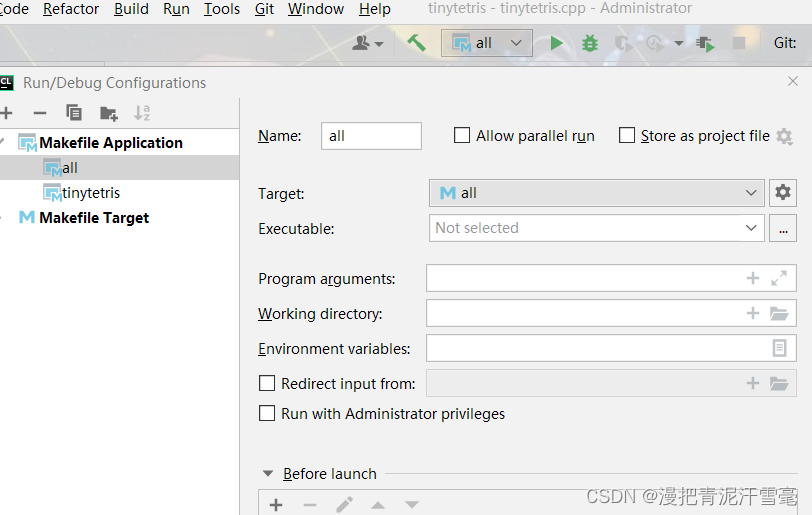This screenshot has width=812, height=515.
Task: Edit Before launch task with pencil icon
Action: coord(344,504)
